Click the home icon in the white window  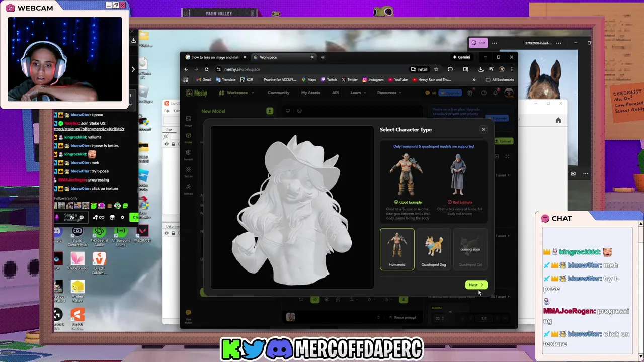click(x=558, y=120)
